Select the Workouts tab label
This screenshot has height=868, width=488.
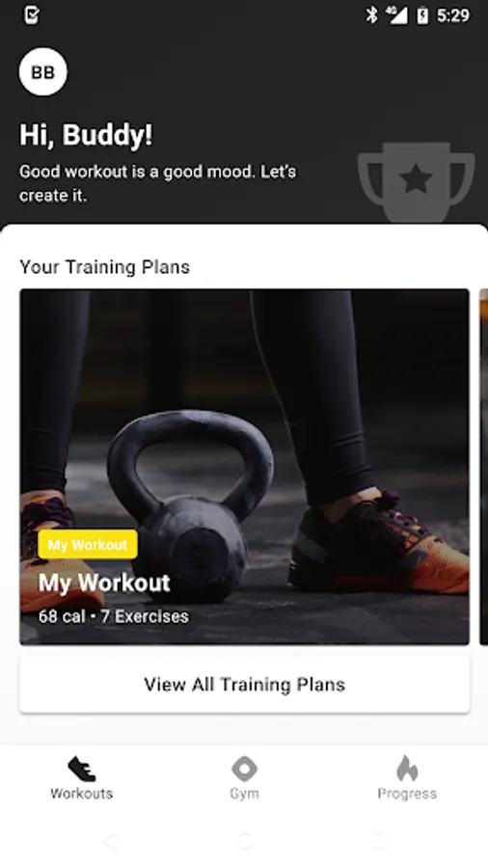81,794
